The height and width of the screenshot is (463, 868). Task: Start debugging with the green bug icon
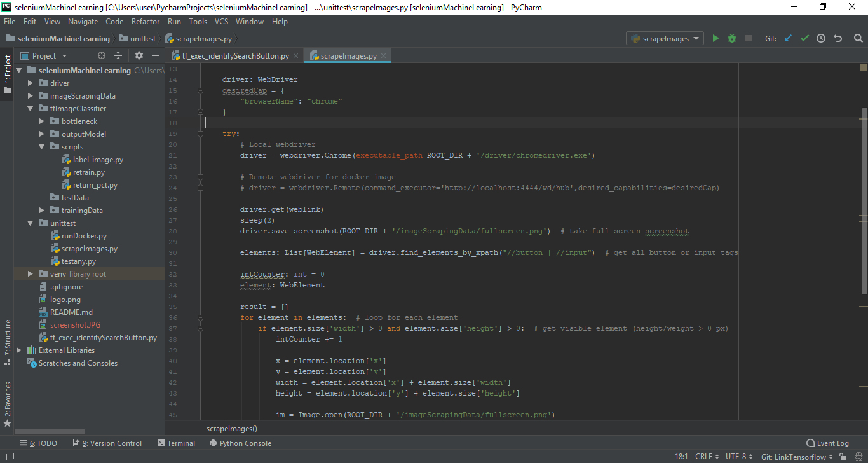732,38
